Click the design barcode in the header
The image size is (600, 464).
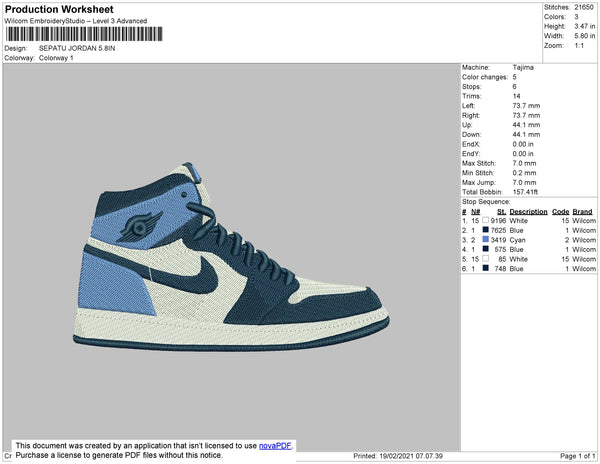point(84,34)
